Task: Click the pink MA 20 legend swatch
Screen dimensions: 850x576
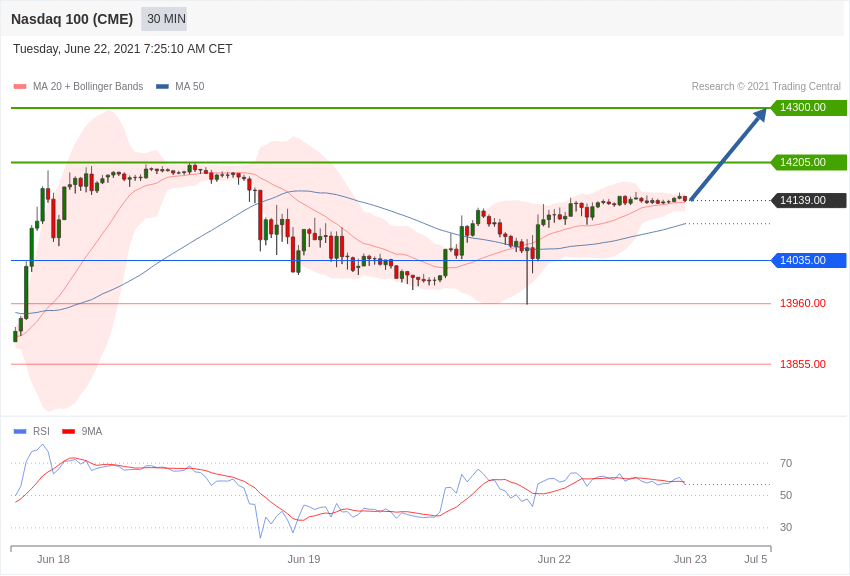Action: click(x=20, y=87)
